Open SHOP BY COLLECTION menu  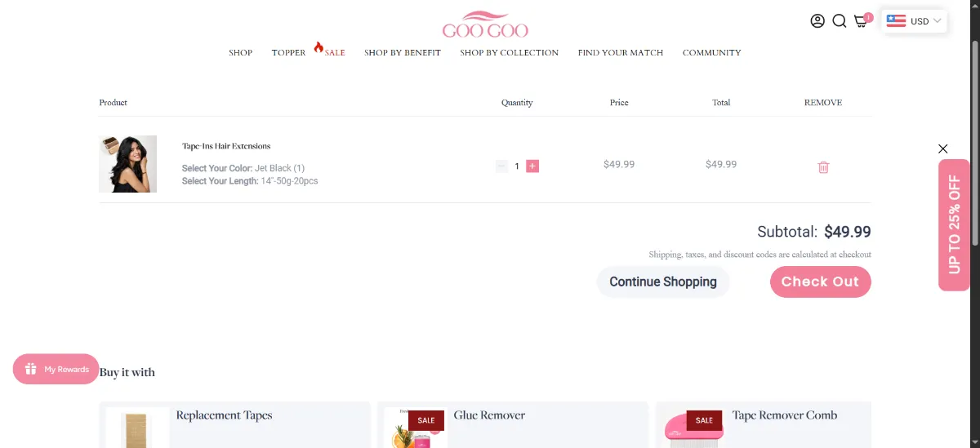pos(509,52)
